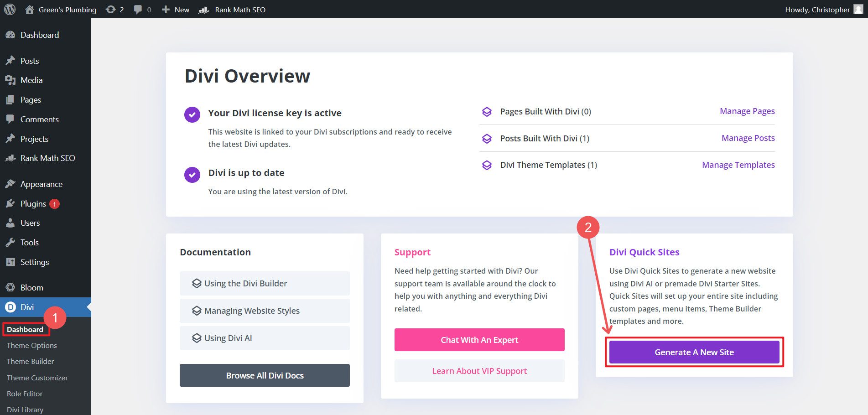Image resolution: width=868 pixels, height=415 pixels.
Task: Click the Plugins icon with notification badge
Action: [11, 203]
